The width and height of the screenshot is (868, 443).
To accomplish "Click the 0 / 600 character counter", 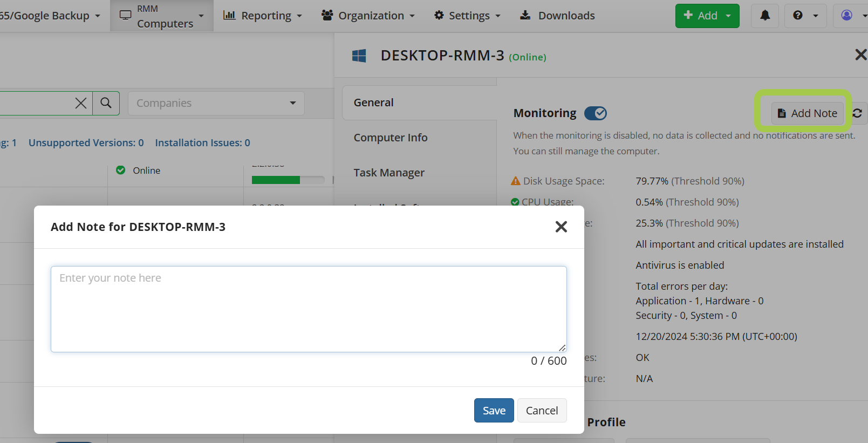I will click(x=549, y=361).
